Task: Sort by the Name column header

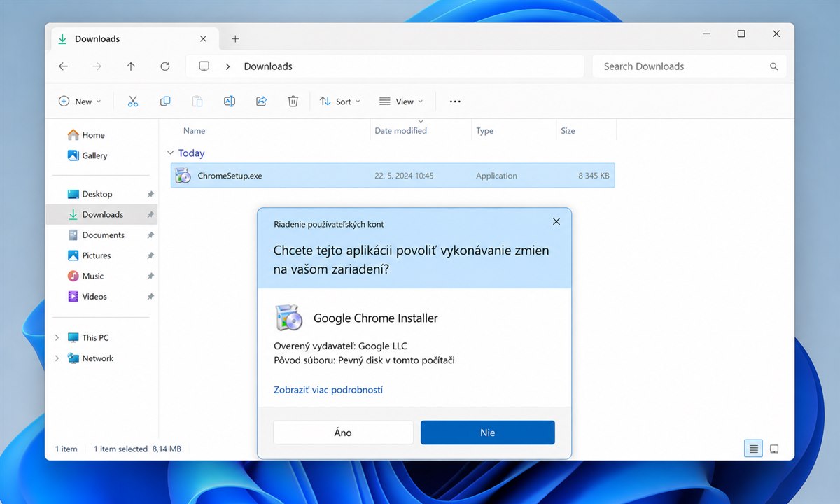Action: tap(194, 131)
